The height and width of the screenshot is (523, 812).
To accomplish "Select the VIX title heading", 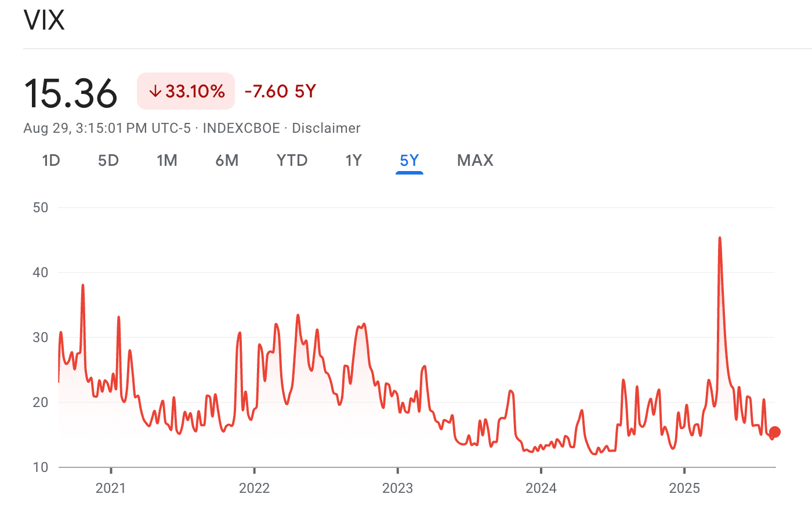I will click(45, 20).
